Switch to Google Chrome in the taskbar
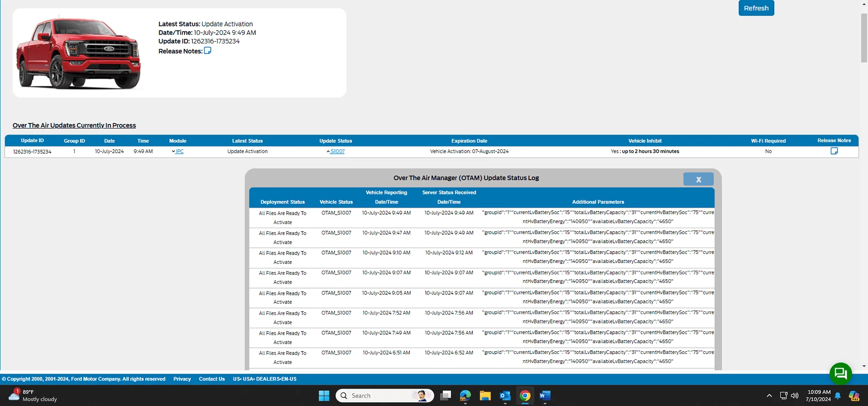 pos(525,395)
